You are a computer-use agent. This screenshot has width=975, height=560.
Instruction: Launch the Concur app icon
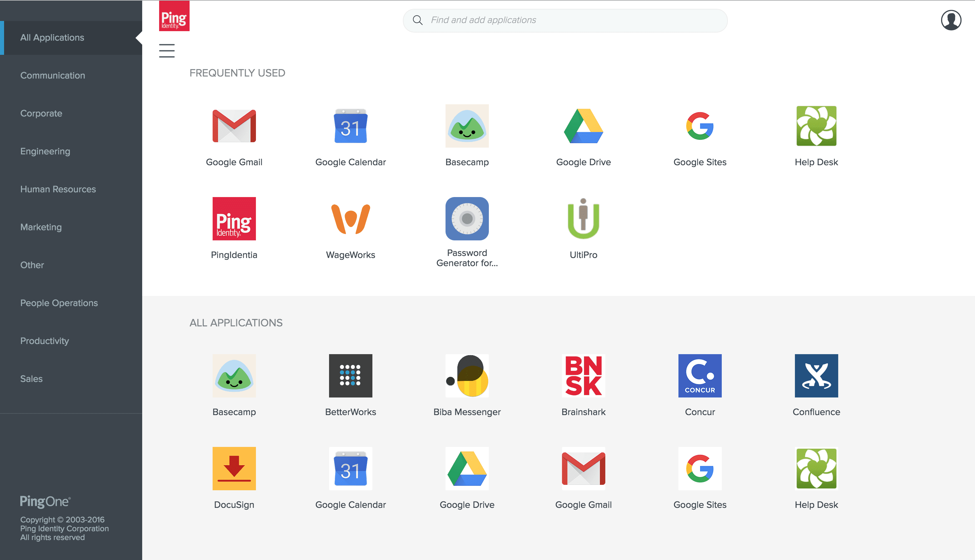point(700,376)
